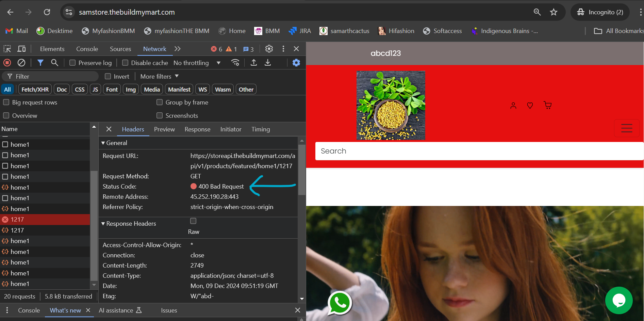Viewport: 644px width, 321px height.
Task: Open the WhatsApp chat button
Action: coord(340,303)
